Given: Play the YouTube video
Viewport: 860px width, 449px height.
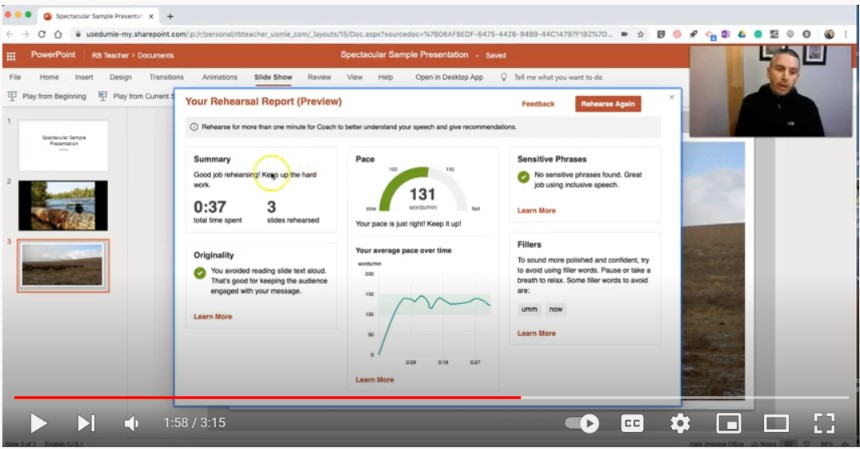Looking at the screenshot, I should [38, 423].
